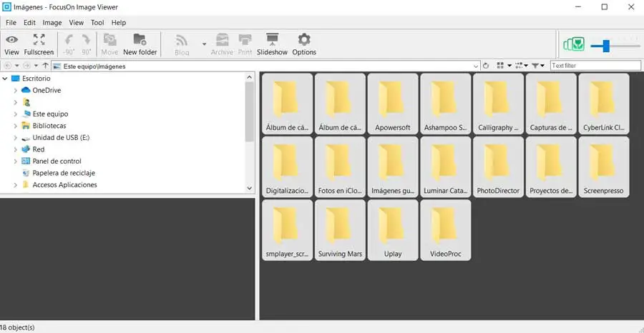Click the View eye icon

coord(11,40)
